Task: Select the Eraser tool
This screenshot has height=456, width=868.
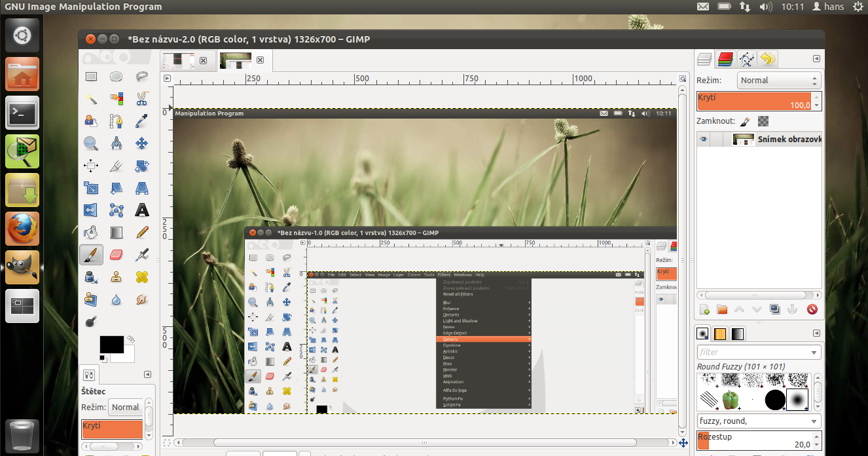Action: [116, 255]
